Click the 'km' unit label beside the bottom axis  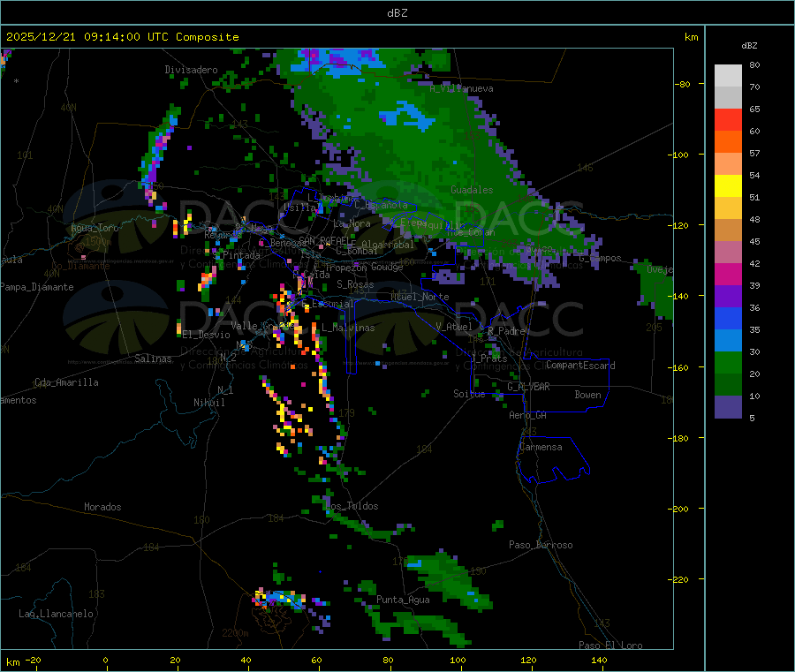click(x=12, y=662)
